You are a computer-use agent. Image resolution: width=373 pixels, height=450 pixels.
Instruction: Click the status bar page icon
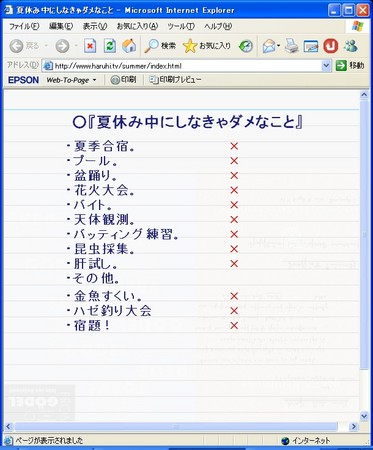[9, 441]
